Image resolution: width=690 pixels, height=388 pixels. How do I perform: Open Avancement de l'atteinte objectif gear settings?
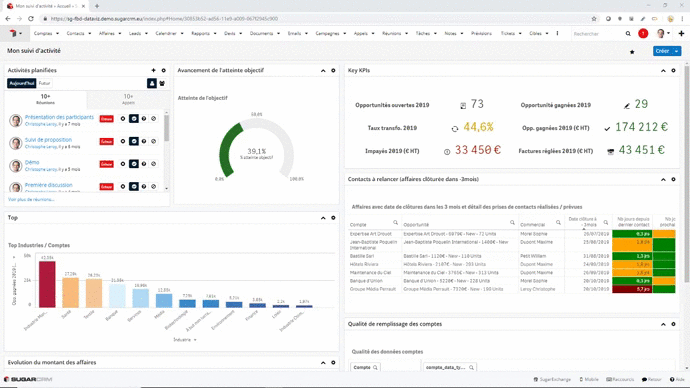coord(333,70)
